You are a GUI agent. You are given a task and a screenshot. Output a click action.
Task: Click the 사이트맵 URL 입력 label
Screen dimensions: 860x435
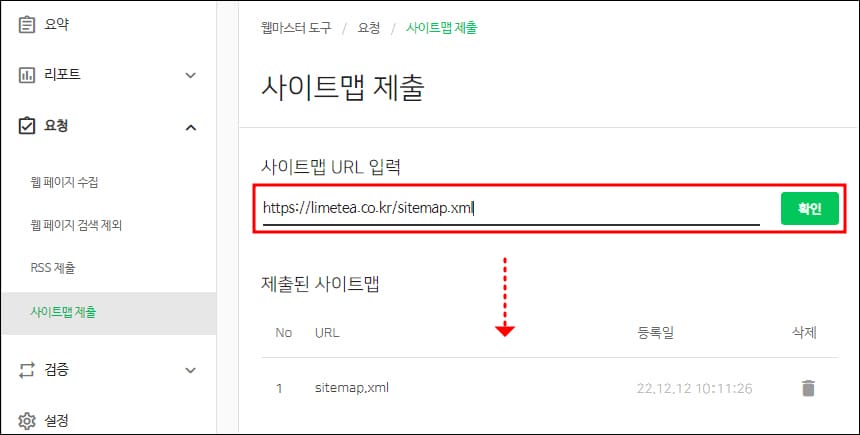pos(331,167)
